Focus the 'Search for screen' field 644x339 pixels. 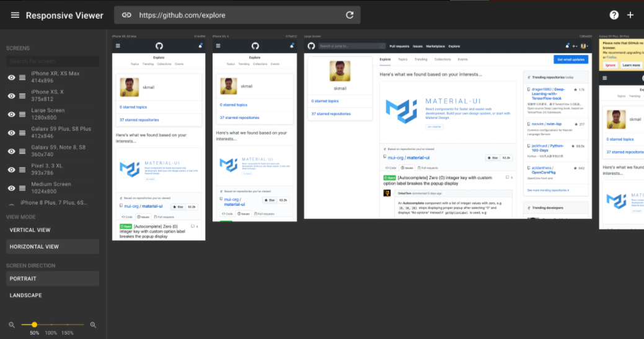[x=53, y=61]
